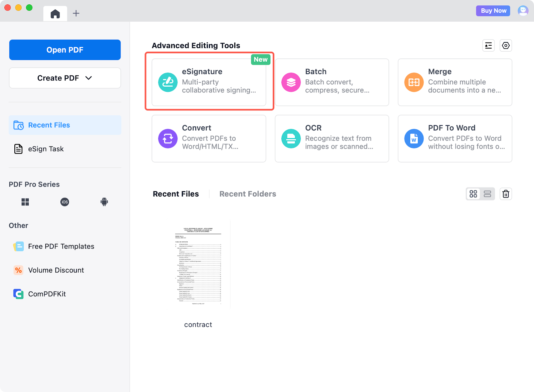Open Free PDF Templates link
Screen dimensions: 534x392
(61, 246)
